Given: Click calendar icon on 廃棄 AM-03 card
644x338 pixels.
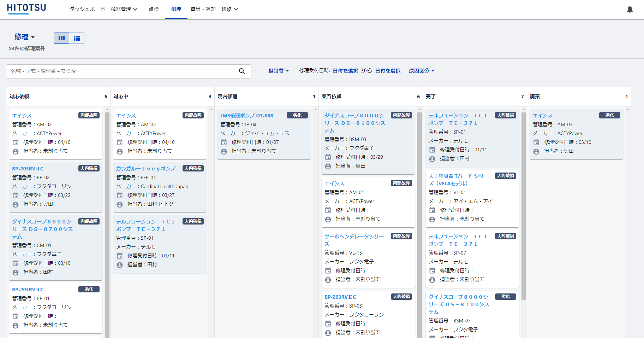Looking at the screenshot, I should point(536,142).
